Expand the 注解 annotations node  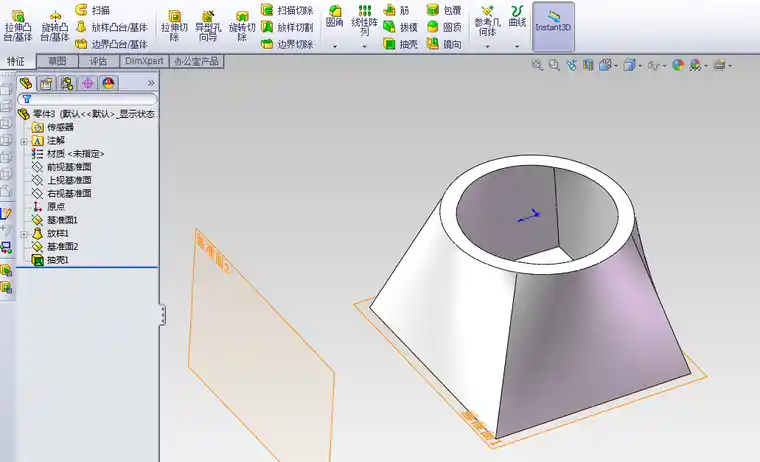[x=24, y=141]
